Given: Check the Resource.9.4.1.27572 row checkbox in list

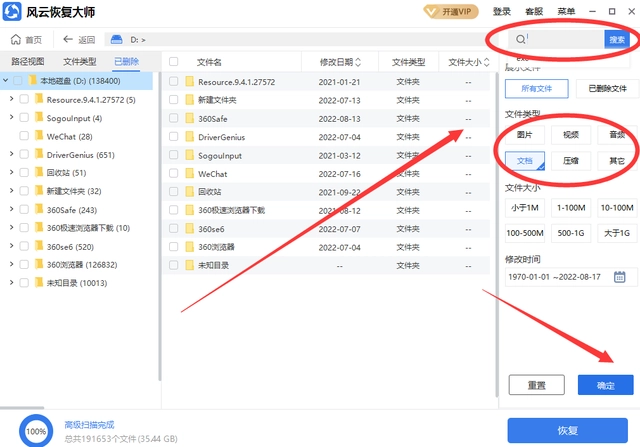Looking at the screenshot, I should tap(173, 81).
